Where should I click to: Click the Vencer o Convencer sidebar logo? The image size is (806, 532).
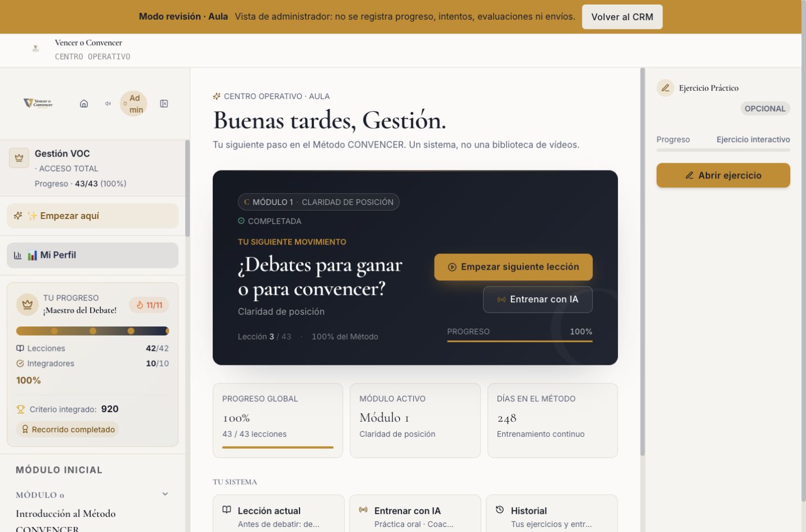(x=38, y=103)
